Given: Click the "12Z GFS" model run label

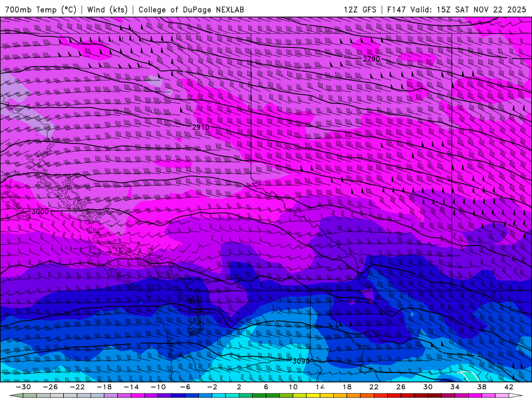Looking at the screenshot, I should tap(360, 9).
